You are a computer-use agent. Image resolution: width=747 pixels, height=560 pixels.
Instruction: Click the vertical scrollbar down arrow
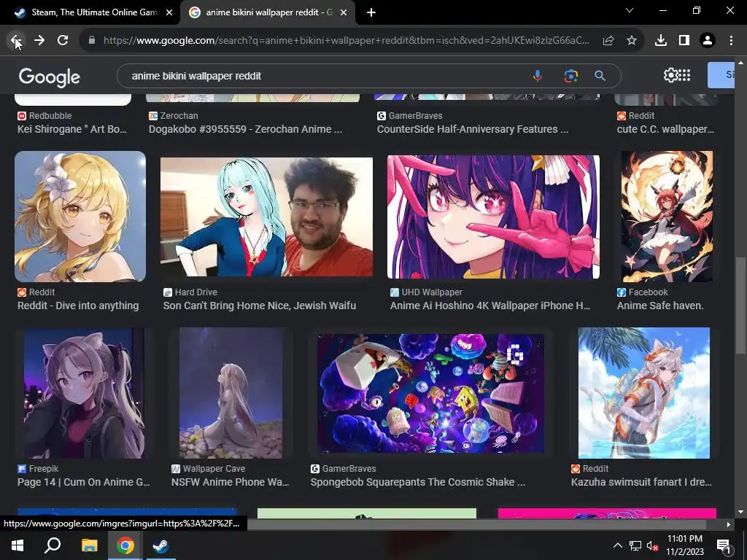pos(740,512)
